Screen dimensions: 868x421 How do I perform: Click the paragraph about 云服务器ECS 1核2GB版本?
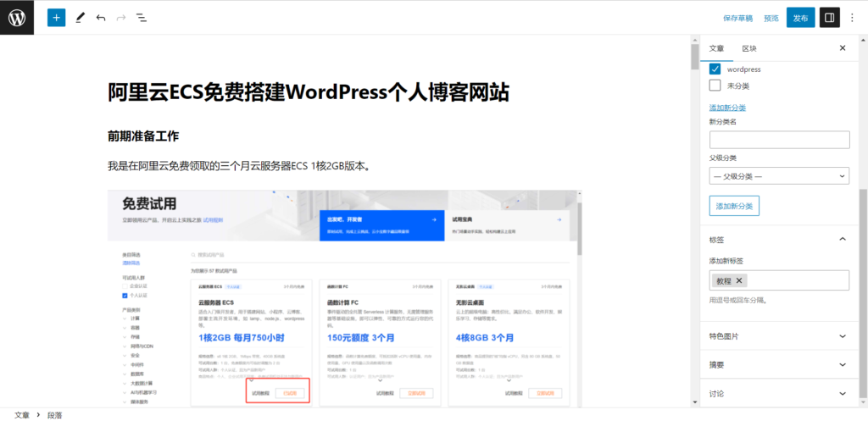pos(238,166)
